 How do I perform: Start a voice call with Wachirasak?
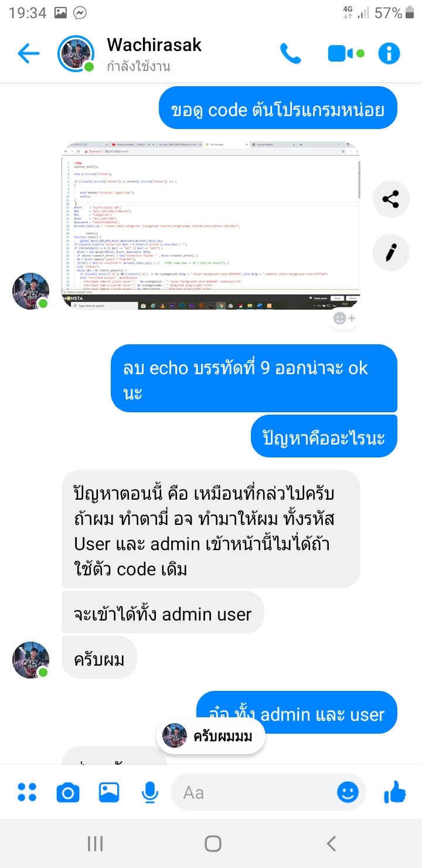tap(290, 54)
